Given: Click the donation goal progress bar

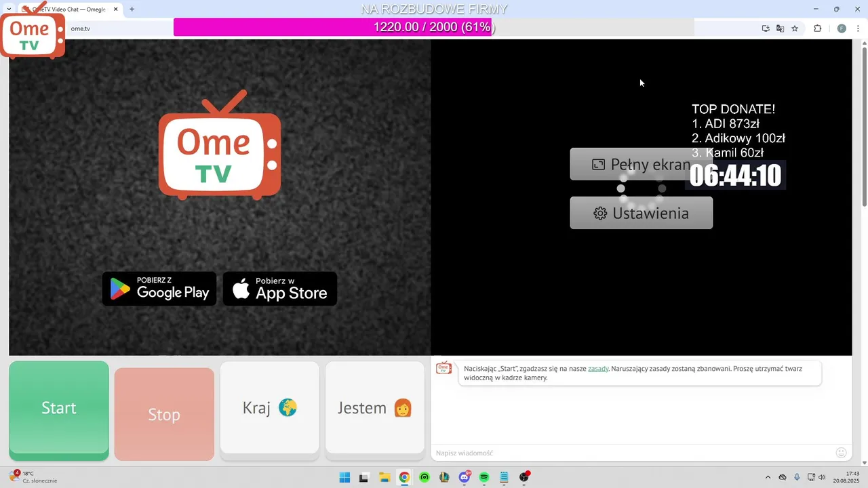Looking at the screenshot, I should pos(434,27).
